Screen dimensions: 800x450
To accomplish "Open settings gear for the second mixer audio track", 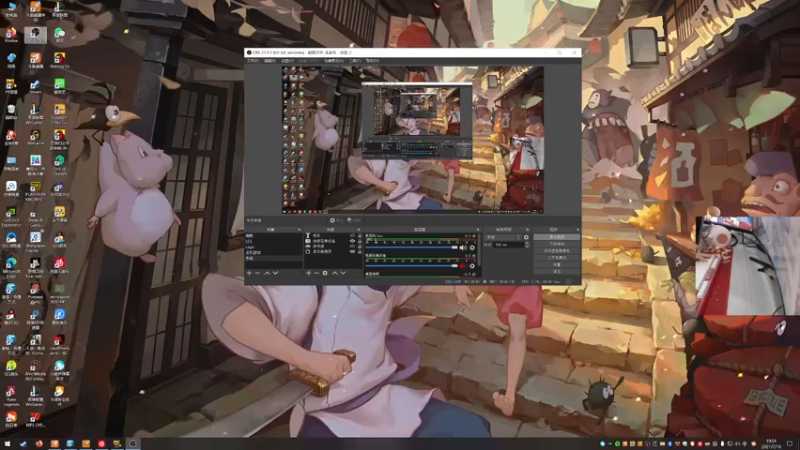I will pos(472,266).
